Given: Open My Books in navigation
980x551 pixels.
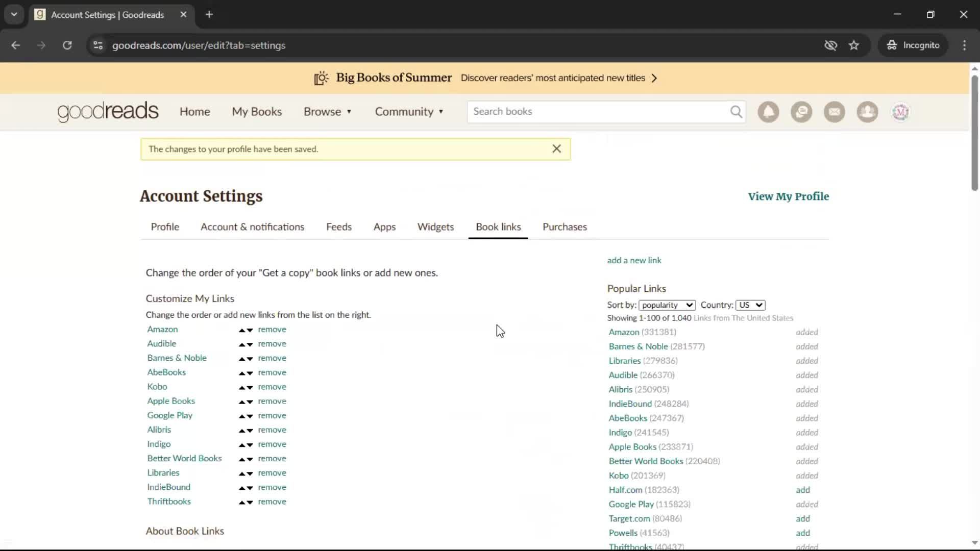Looking at the screenshot, I should (257, 111).
